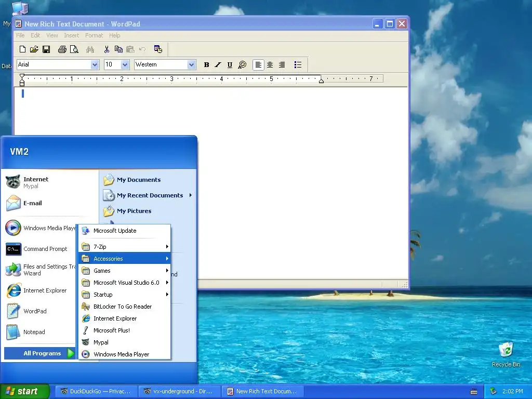Open My Pictures from Start menu

tap(148, 211)
